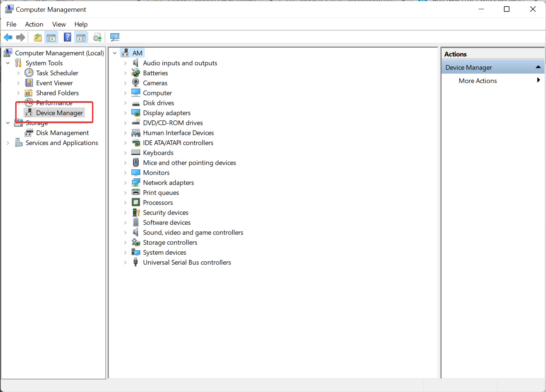Viewport: 546px width, 392px height.
Task: Click the Shared Folders icon
Action: coord(29,93)
